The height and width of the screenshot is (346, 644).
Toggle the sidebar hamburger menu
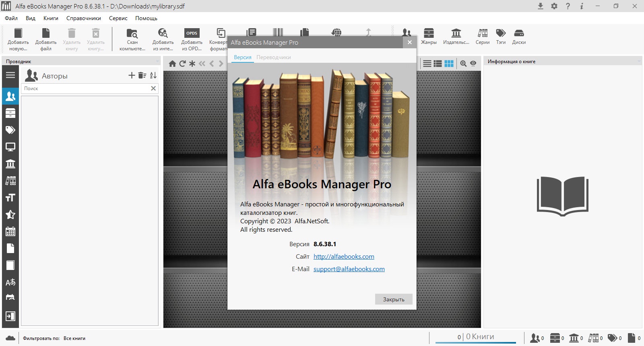pyautogui.click(x=10, y=75)
